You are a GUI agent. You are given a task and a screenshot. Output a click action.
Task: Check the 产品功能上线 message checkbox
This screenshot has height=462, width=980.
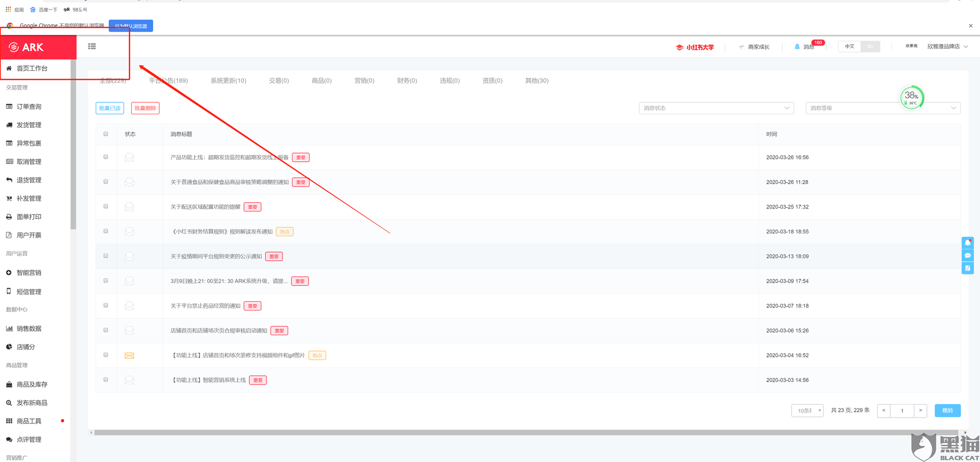click(106, 157)
